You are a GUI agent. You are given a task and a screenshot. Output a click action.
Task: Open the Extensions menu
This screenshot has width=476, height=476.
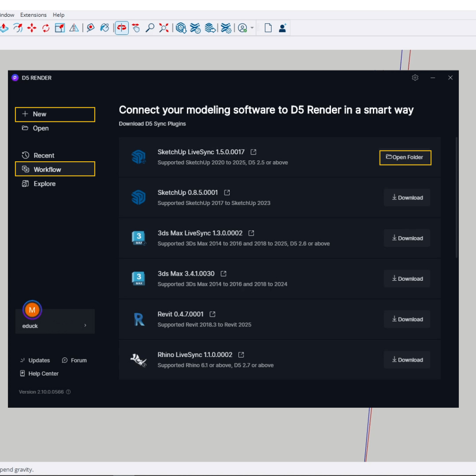pos(33,15)
